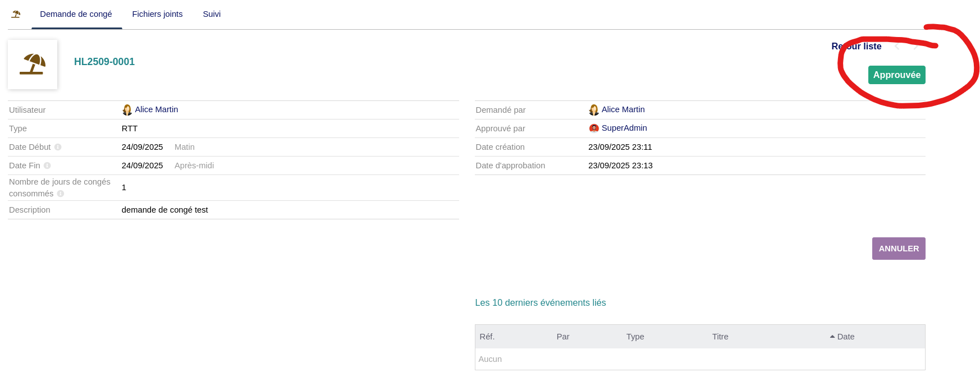Click info icon next to Date Fin
This screenshot has height=386, width=980.
pyautogui.click(x=47, y=166)
